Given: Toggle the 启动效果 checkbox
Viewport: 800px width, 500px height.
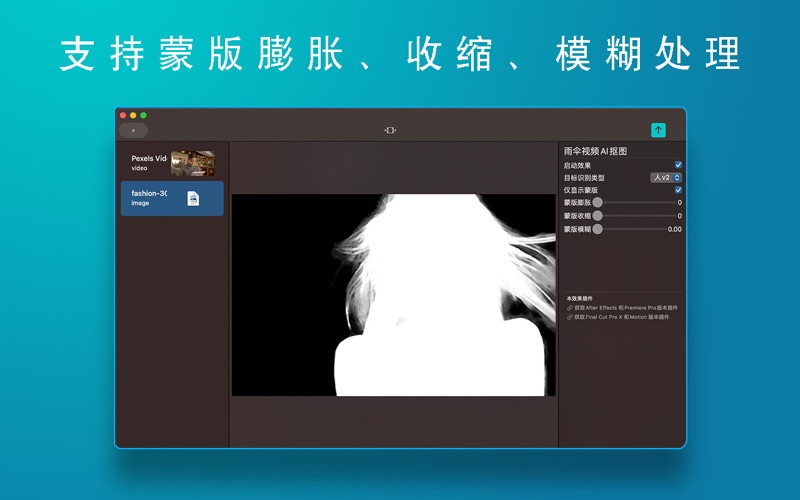Looking at the screenshot, I should (678, 165).
